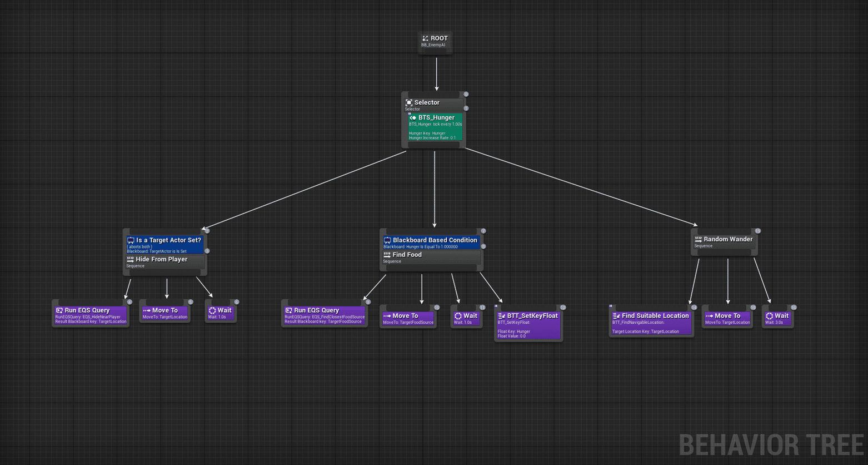
Task: Click the BTS_Hunger service icon
Action: [x=413, y=118]
